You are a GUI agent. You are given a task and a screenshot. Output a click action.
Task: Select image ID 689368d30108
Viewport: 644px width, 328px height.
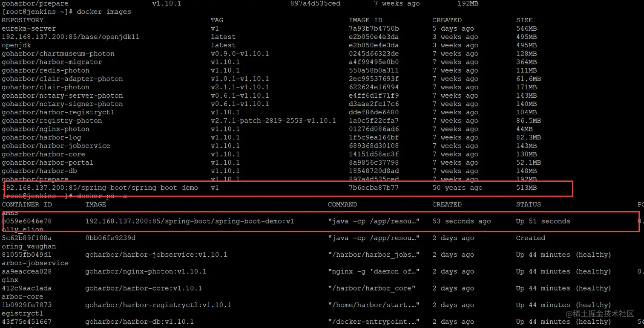tap(374, 146)
